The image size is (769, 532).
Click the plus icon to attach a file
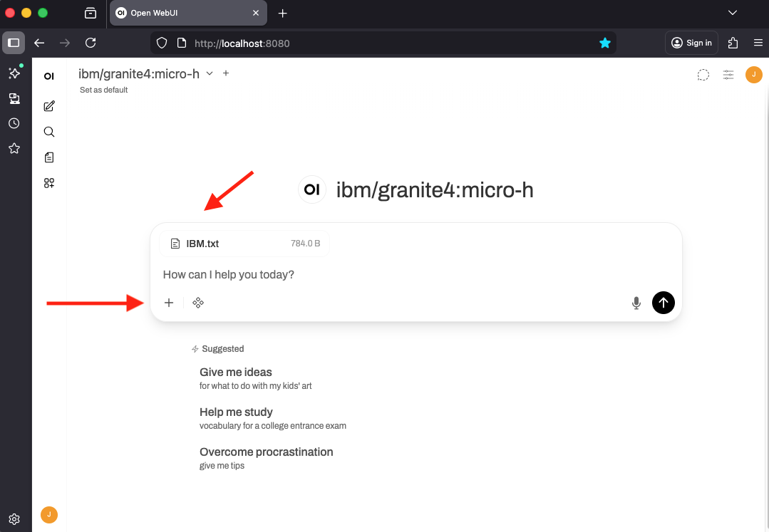tap(169, 303)
